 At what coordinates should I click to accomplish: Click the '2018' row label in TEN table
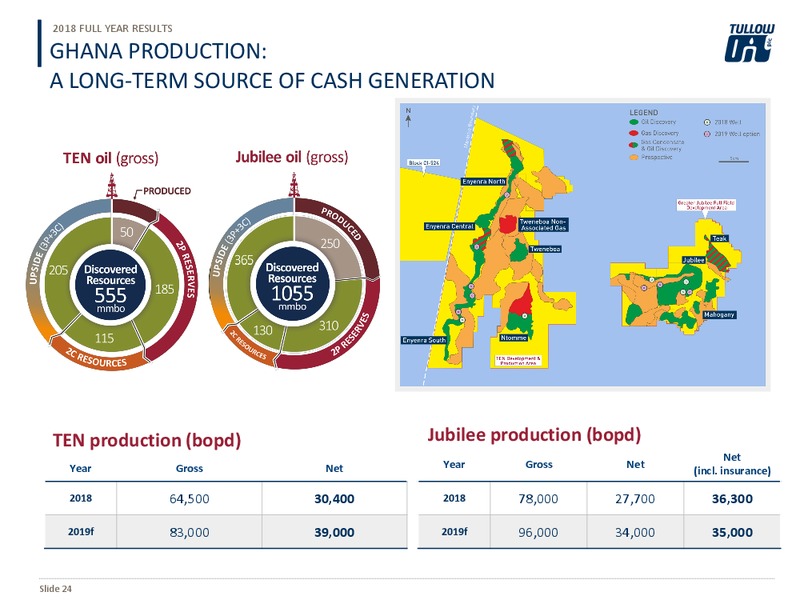pyautogui.click(x=81, y=498)
